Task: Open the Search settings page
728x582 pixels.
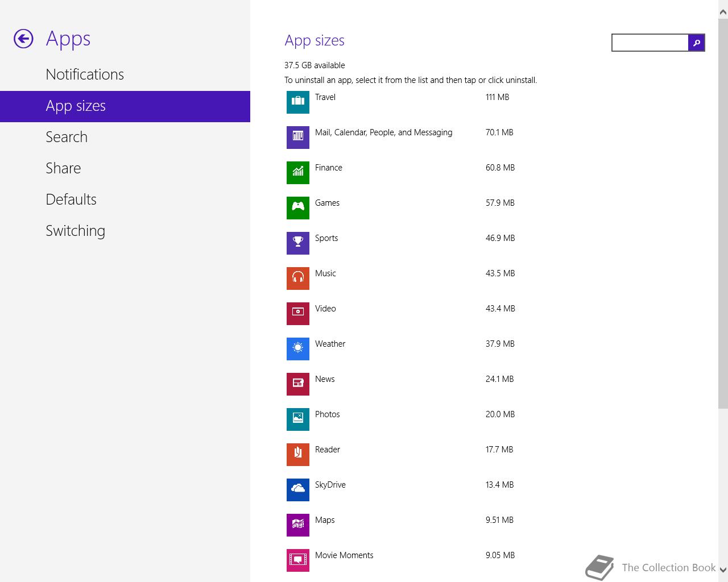Action: (125, 137)
